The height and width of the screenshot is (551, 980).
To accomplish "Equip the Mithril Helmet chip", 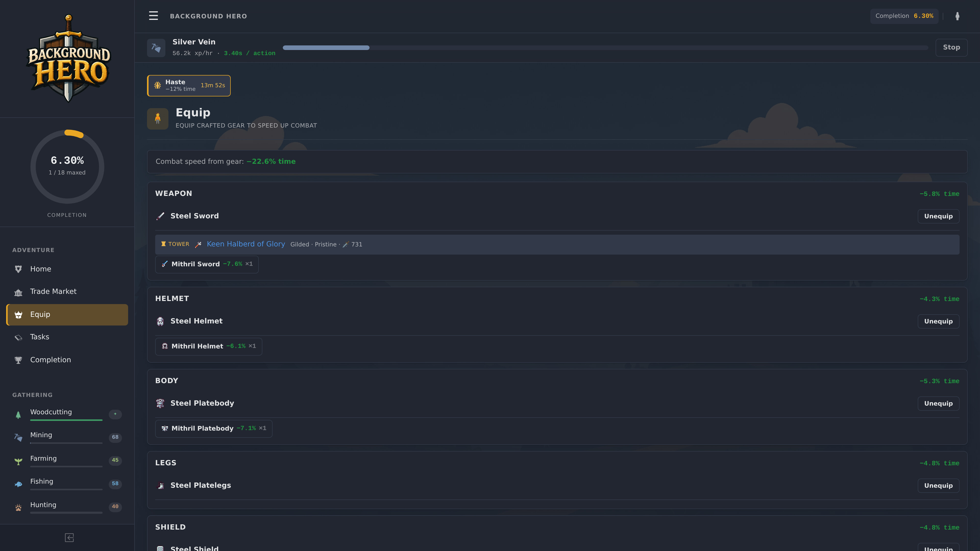I will pyautogui.click(x=209, y=346).
